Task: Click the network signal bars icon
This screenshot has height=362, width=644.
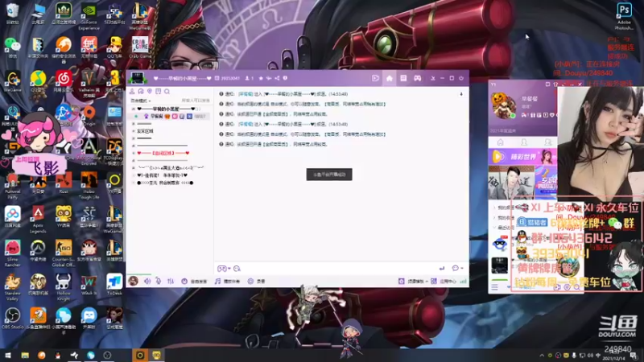Action: [x=464, y=281]
